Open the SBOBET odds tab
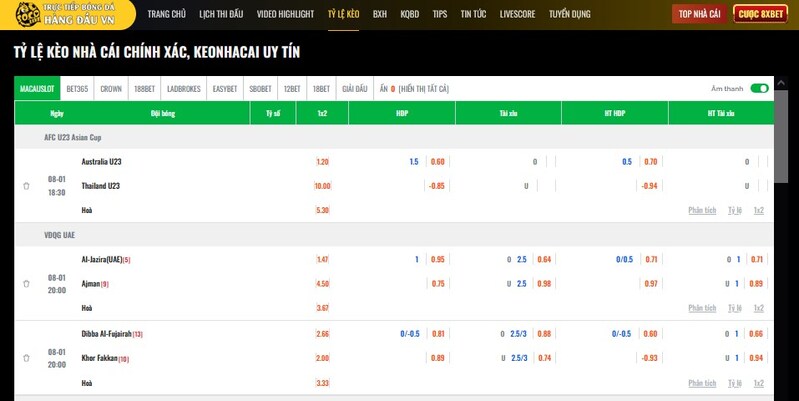 coord(260,88)
